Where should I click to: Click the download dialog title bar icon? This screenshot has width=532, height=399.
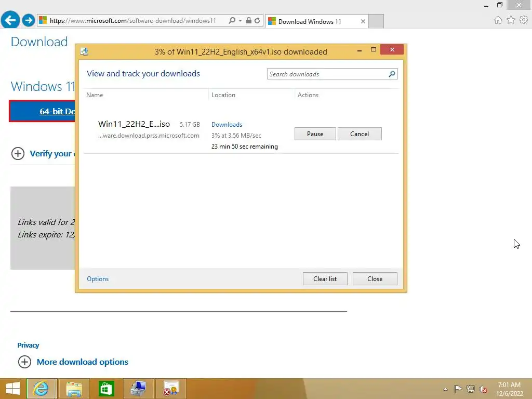tap(85, 51)
